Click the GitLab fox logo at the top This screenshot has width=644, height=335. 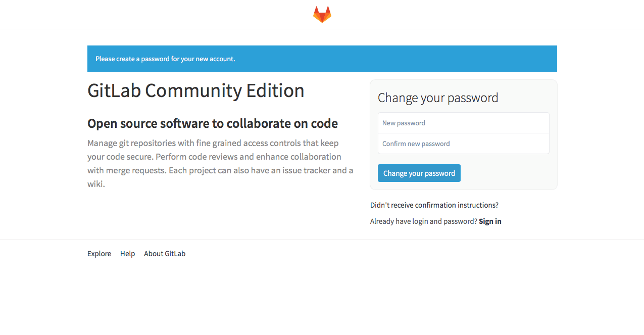[x=322, y=14]
